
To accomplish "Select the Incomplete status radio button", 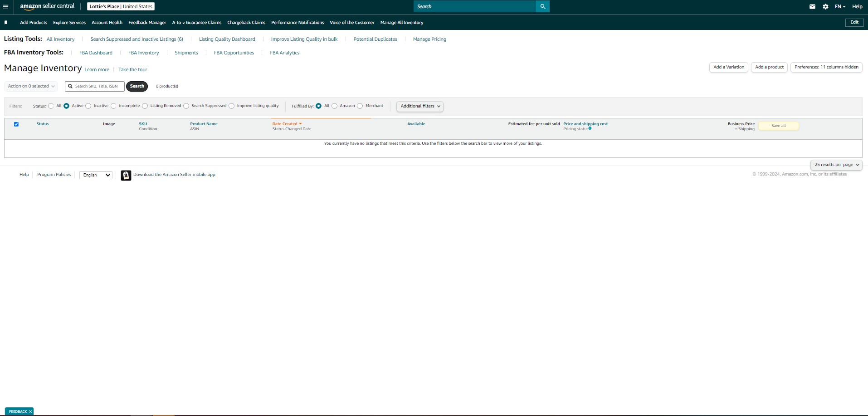I will tap(113, 106).
